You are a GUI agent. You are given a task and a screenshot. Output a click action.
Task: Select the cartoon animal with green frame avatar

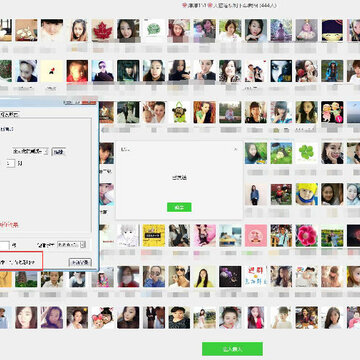[x=179, y=112]
